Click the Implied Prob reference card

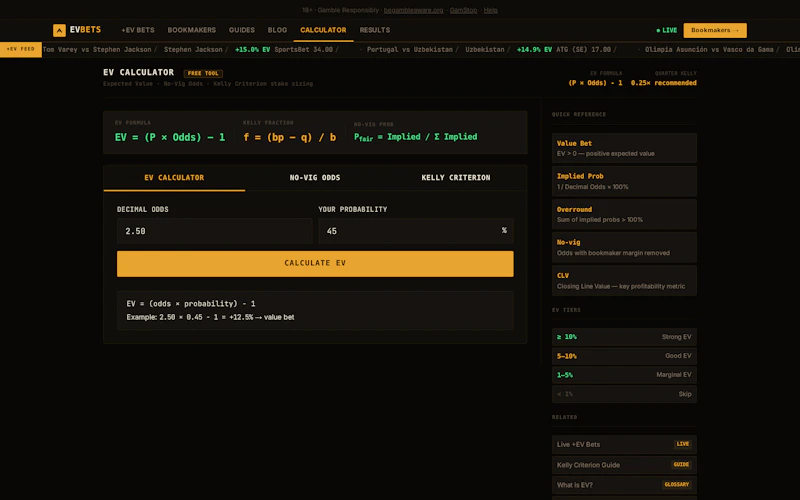624,181
